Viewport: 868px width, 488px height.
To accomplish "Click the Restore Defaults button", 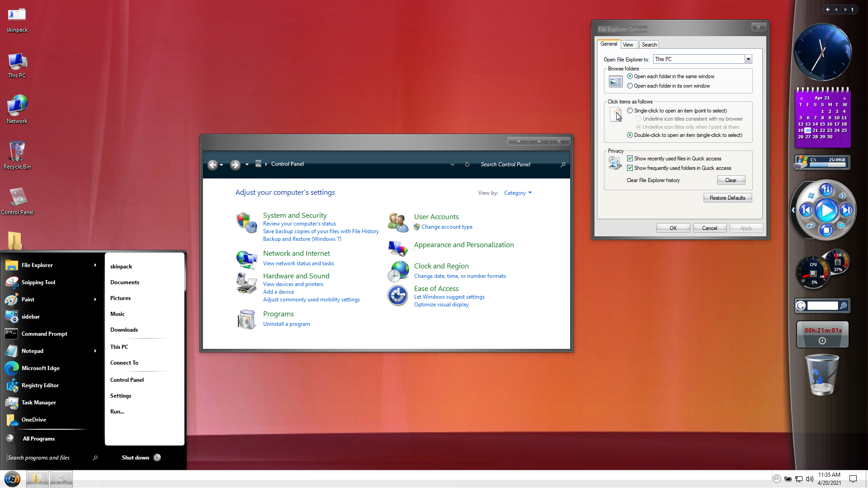I will tap(727, 198).
